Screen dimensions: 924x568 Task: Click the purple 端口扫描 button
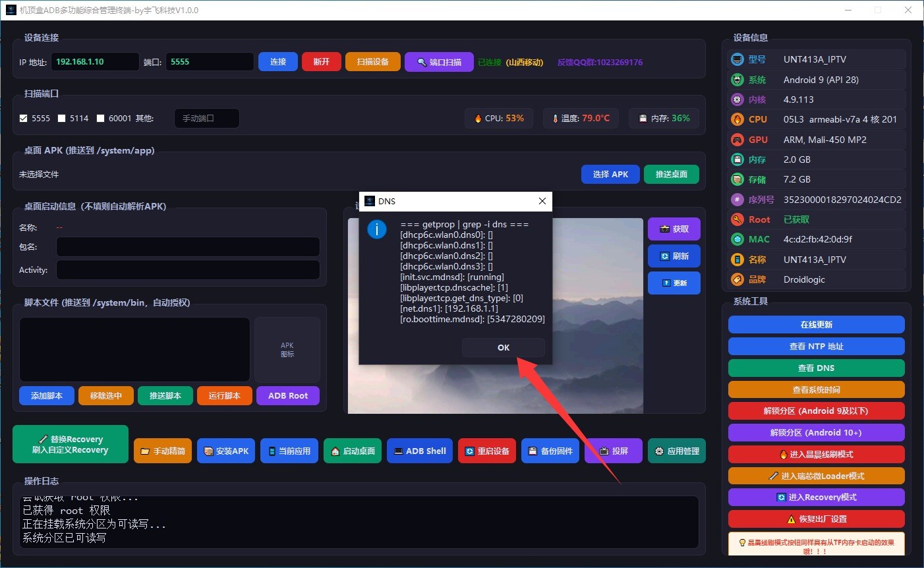click(x=439, y=61)
